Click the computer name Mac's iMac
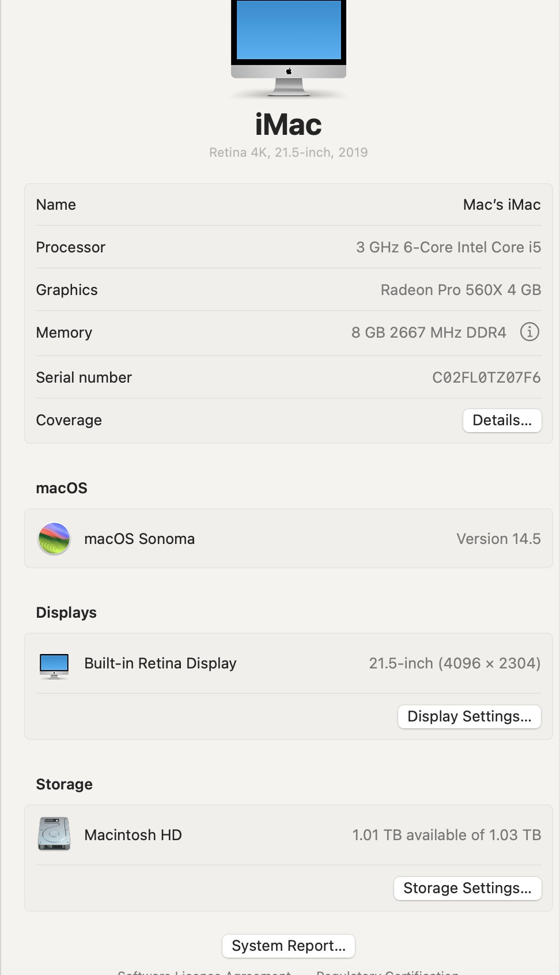 coord(502,205)
